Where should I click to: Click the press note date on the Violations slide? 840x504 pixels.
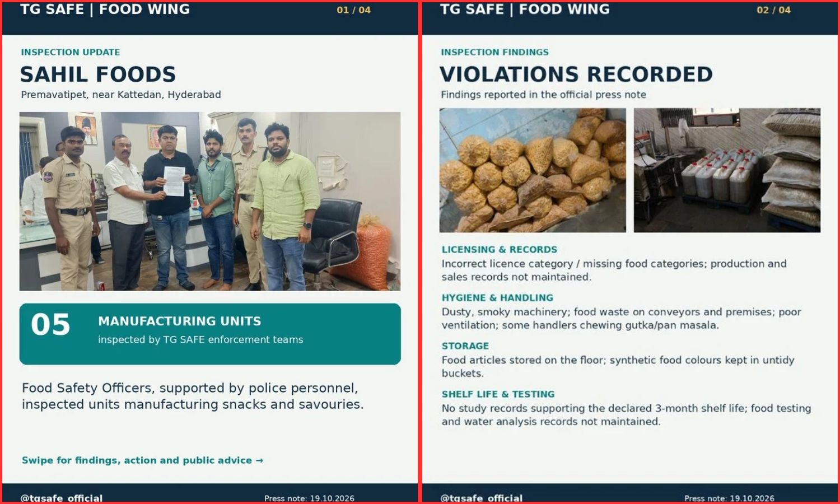click(x=729, y=498)
